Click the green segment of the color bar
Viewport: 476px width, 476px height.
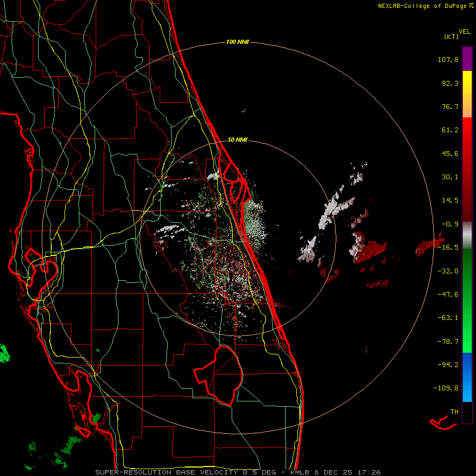[467, 300]
